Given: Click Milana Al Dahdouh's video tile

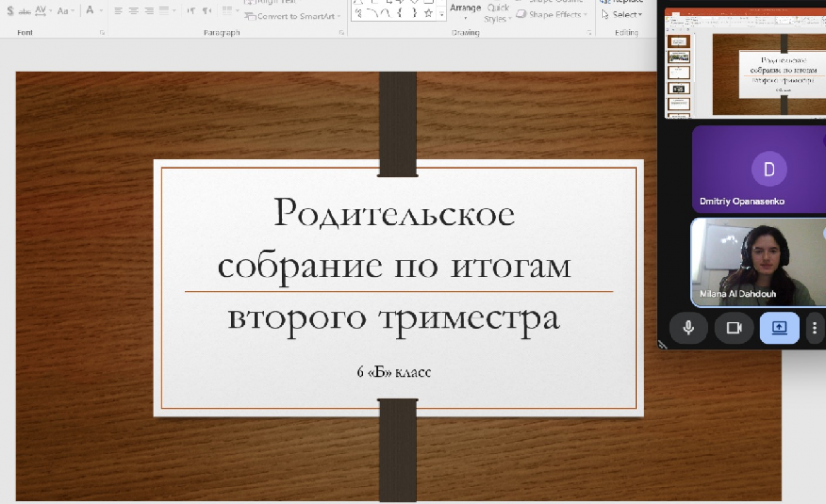Looking at the screenshot, I should [758, 260].
